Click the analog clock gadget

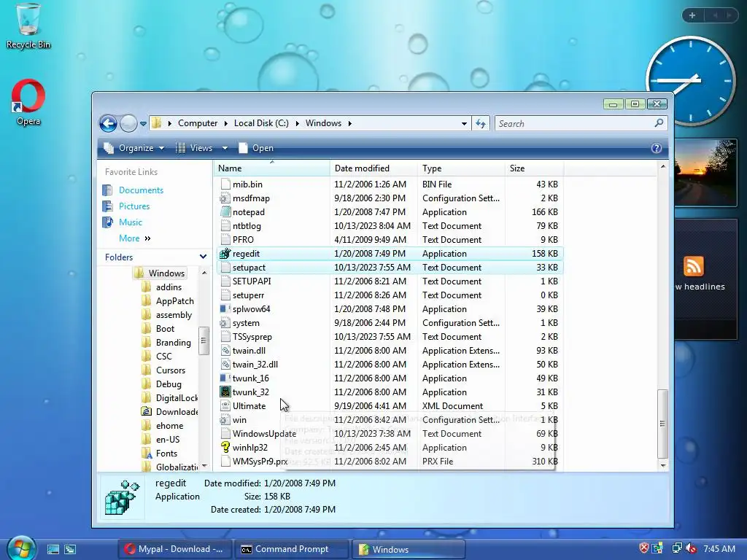691,81
